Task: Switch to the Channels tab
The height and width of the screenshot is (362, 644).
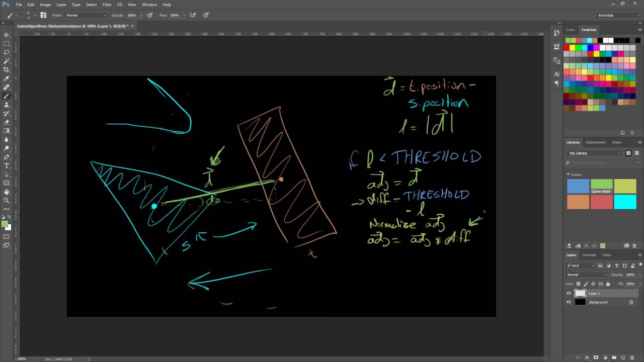Action: pos(589,255)
